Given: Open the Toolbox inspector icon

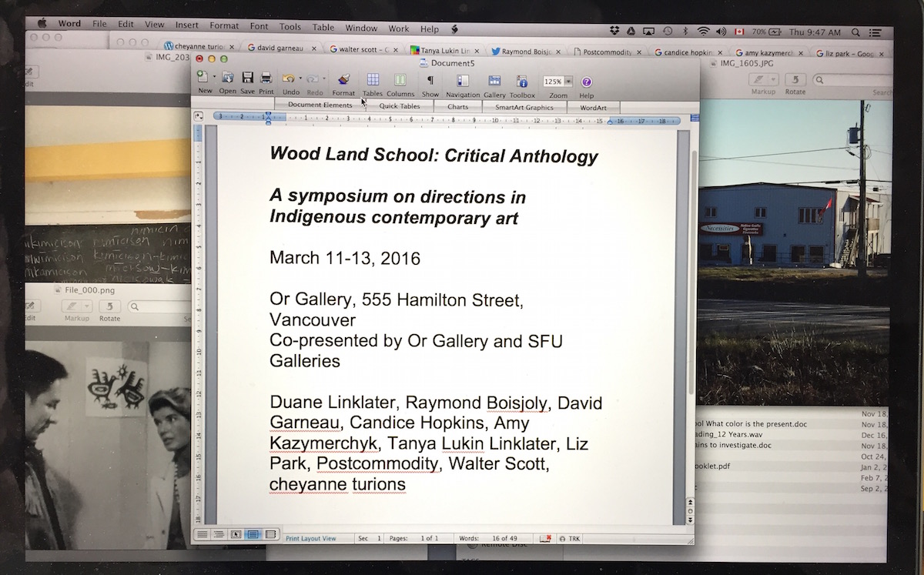Looking at the screenshot, I should 522,81.
